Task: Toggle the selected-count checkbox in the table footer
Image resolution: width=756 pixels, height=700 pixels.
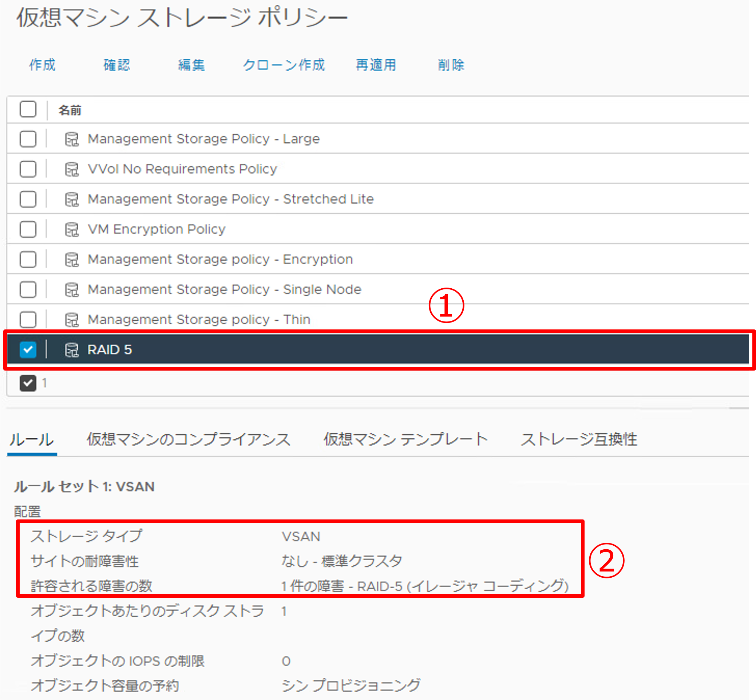Action: click(x=28, y=383)
